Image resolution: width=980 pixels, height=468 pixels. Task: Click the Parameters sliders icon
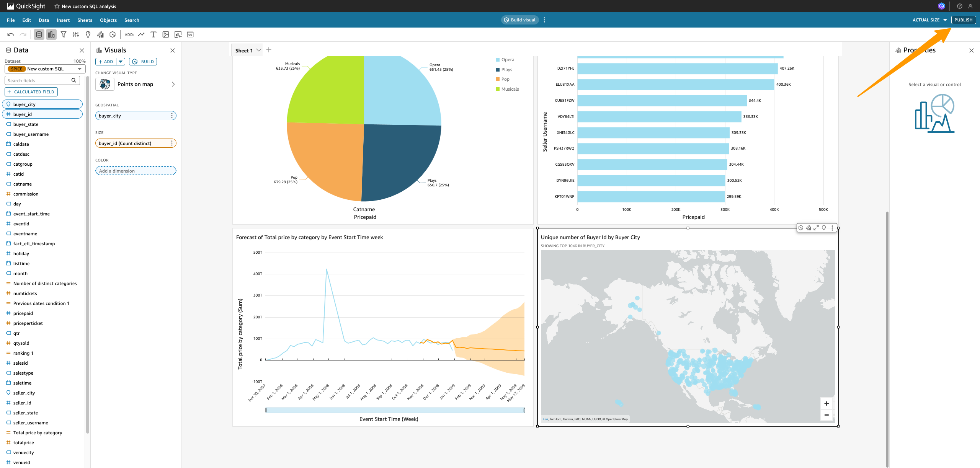pyautogui.click(x=76, y=34)
